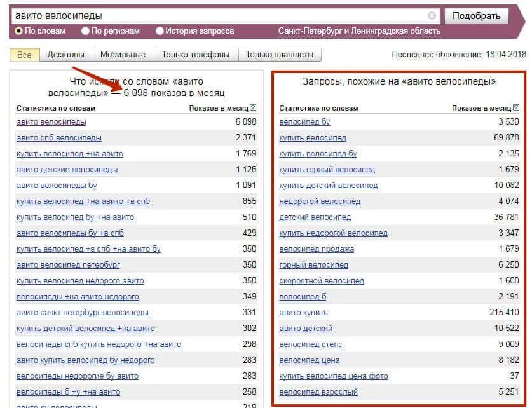The height and width of the screenshot is (408, 532).
Task: Open 'велосипеды +на авито недорого' link
Action: coord(78,297)
